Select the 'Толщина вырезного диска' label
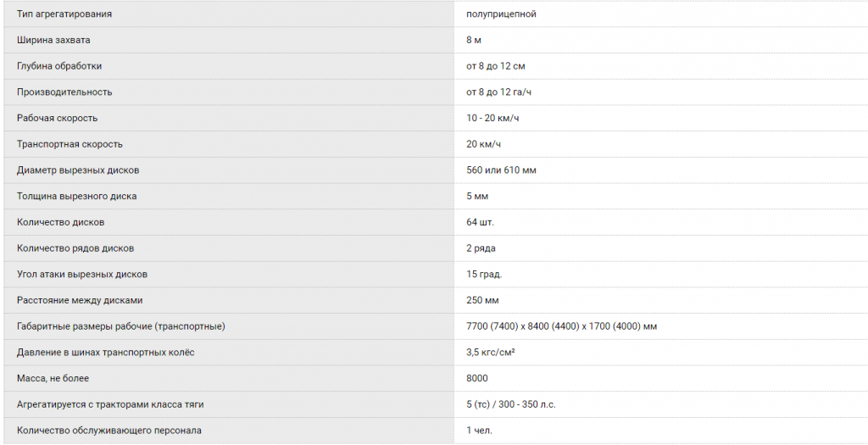 pos(76,197)
